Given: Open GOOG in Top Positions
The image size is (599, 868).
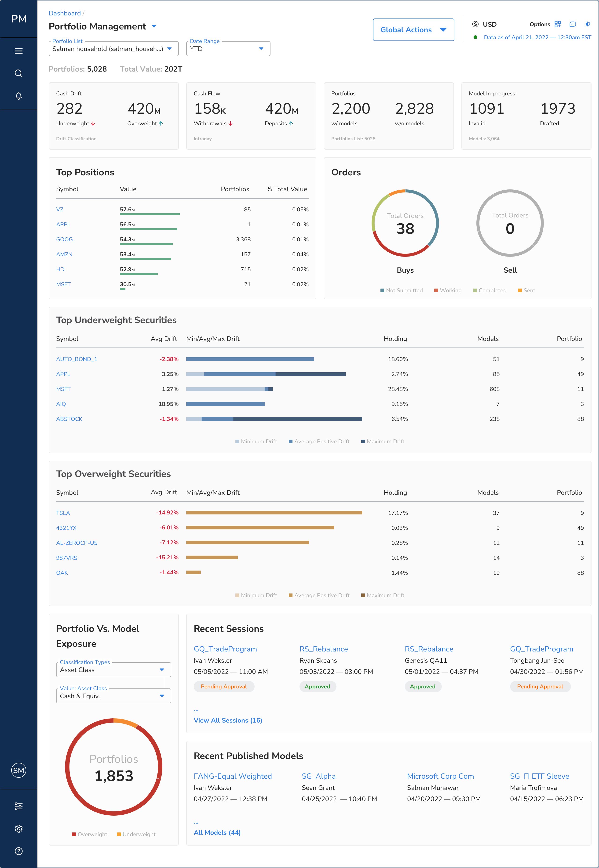Looking at the screenshot, I should coord(64,239).
